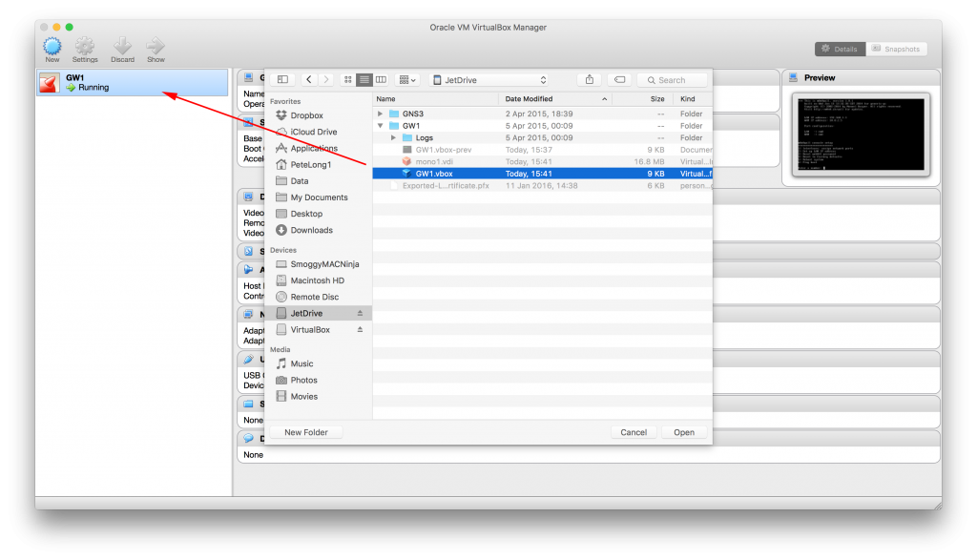Click the Open button

[683, 432]
